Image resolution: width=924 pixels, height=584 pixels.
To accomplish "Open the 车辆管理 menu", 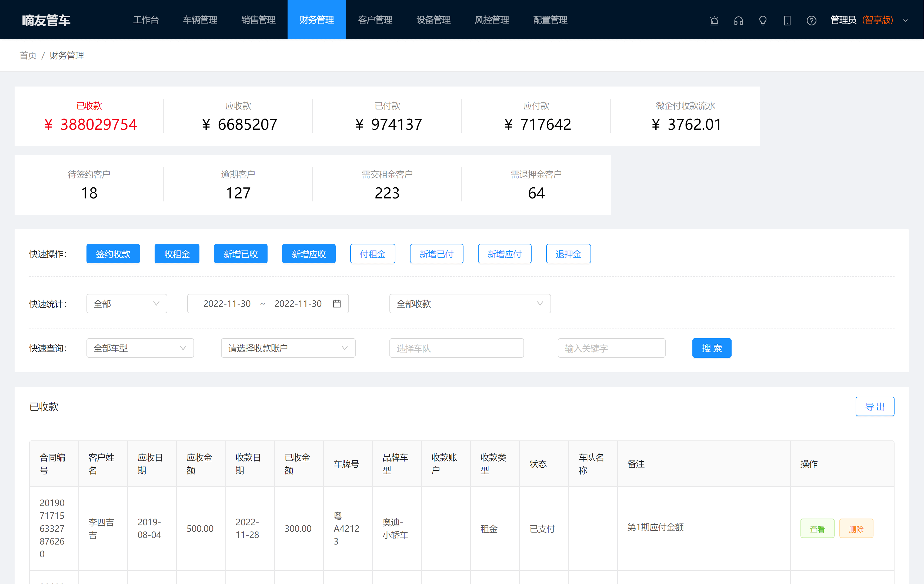I will [200, 19].
